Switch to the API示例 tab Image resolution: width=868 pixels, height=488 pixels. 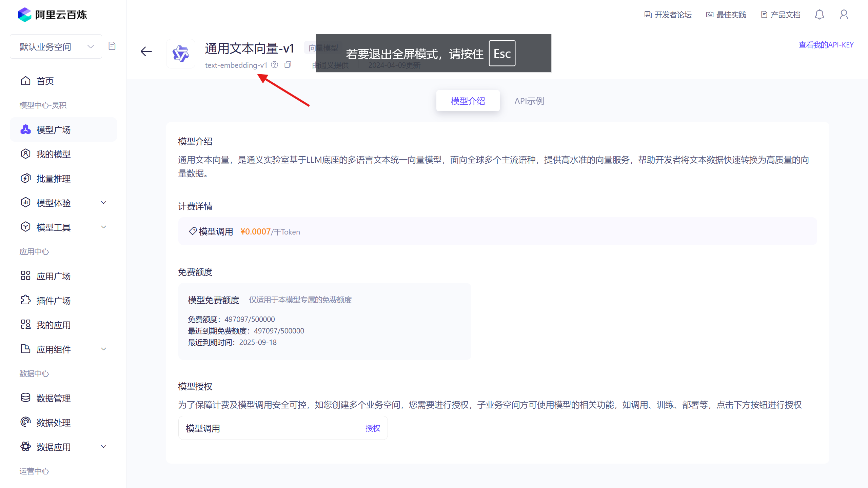529,101
